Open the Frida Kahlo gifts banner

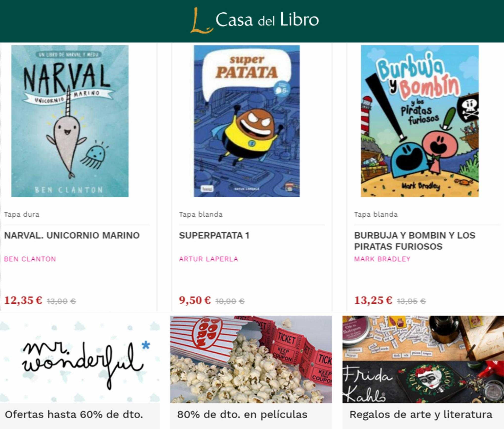pyautogui.click(x=423, y=360)
